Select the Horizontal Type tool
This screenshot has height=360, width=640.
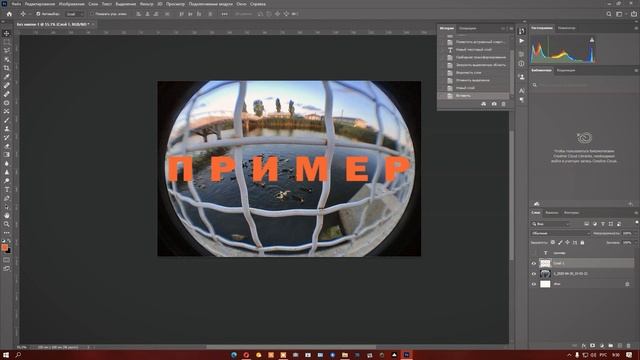pos(7,189)
